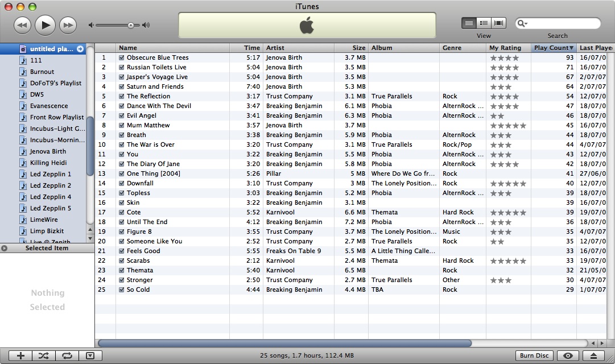Click arrow beside untitled playlist
The height and width of the screenshot is (364, 615).
click(80, 49)
